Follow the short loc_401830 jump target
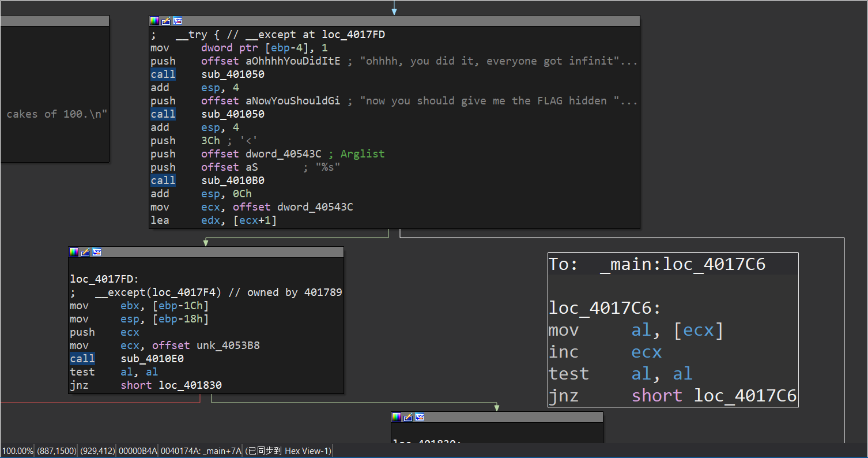 [x=190, y=385]
